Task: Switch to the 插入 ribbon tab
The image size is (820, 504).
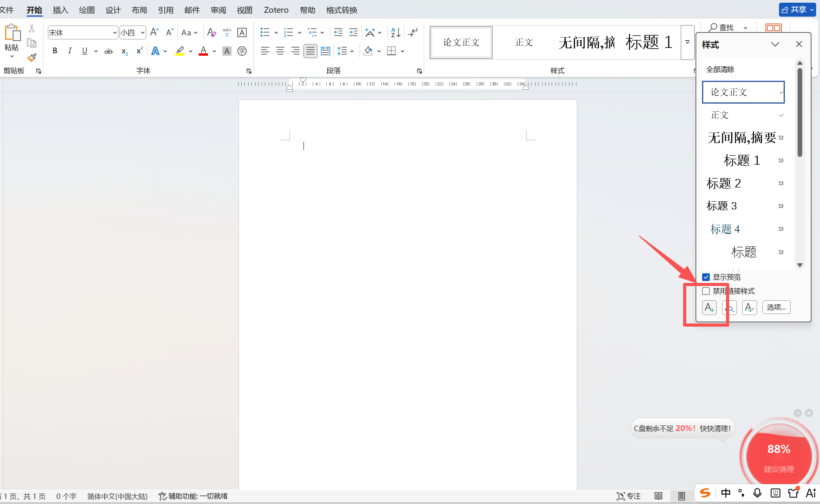Action: pos(60,10)
